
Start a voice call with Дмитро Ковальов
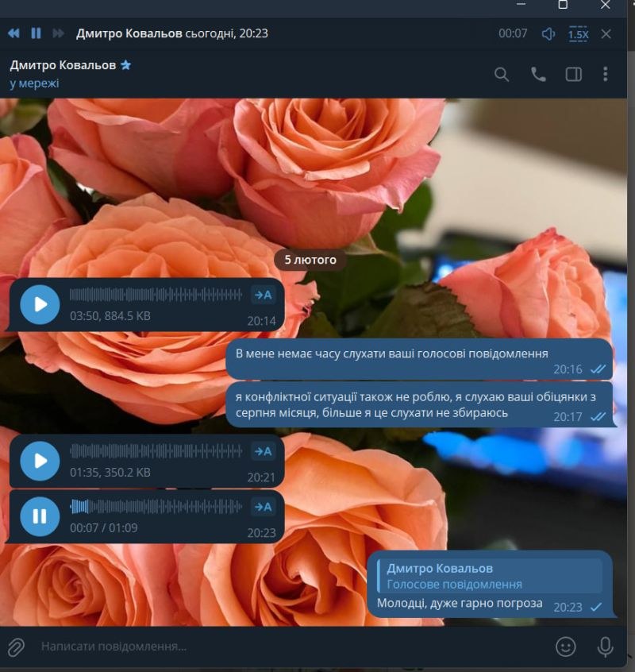tap(538, 74)
